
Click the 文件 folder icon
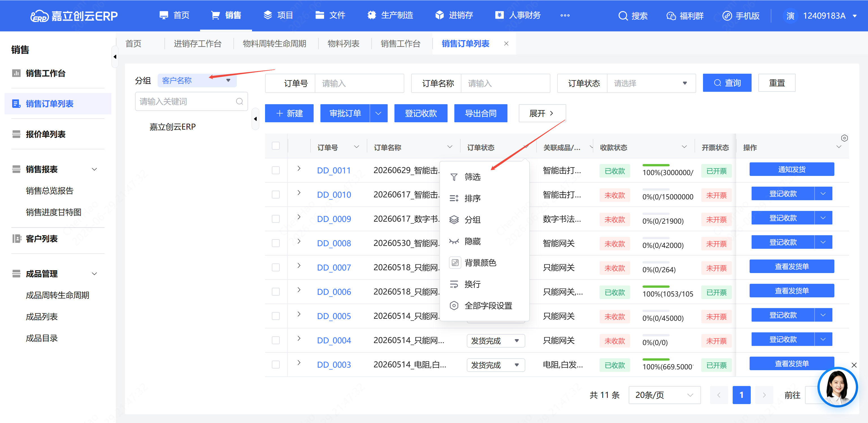point(320,15)
